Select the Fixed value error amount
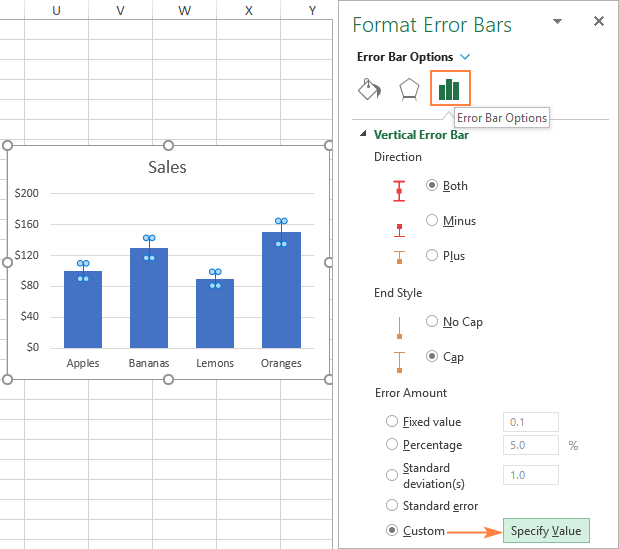This screenshot has height=549, width=619. [392, 422]
